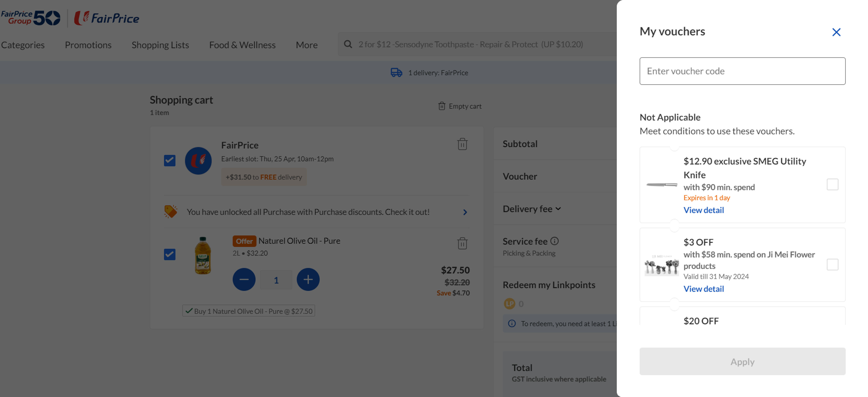This screenshot has height=397, width=868.
Task: Click the delivery truck icon
Action: click(x=396, y=72)
